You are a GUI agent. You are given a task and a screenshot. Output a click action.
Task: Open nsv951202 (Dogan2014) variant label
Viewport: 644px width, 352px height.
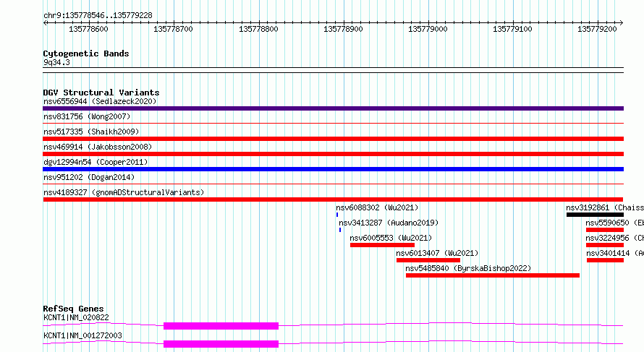(x=89, y=177)
